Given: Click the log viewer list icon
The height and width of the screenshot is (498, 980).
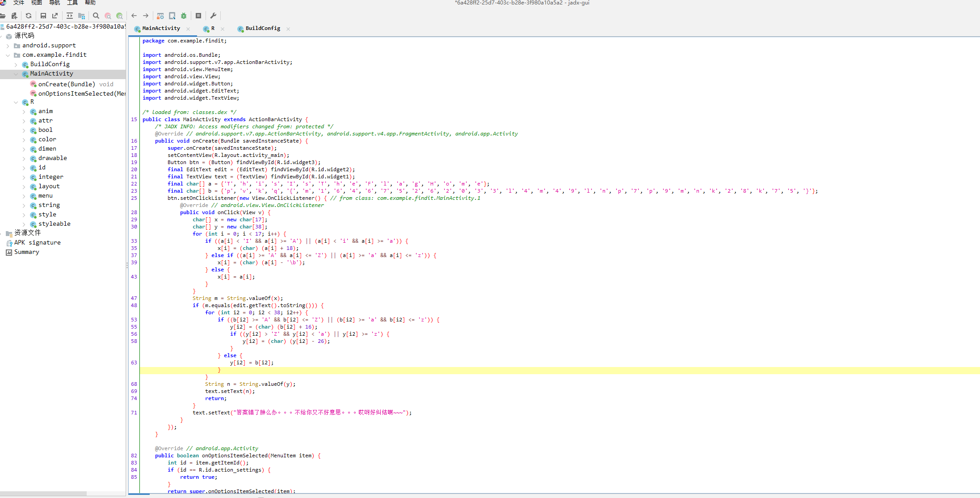Looking at the screenshot, I should pos(198,16).
